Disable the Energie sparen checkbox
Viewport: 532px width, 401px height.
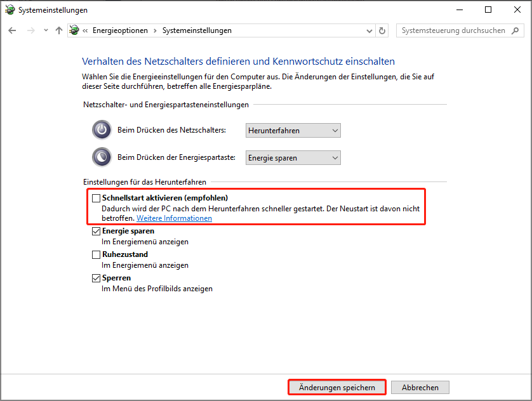[96, 231]
